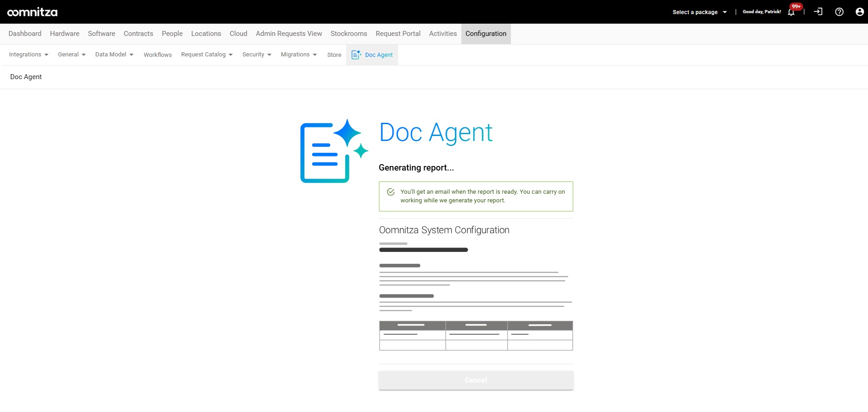Open the Cloud tab
The width and height of the screenshot is (868, 412).
(x=238, y=34)
